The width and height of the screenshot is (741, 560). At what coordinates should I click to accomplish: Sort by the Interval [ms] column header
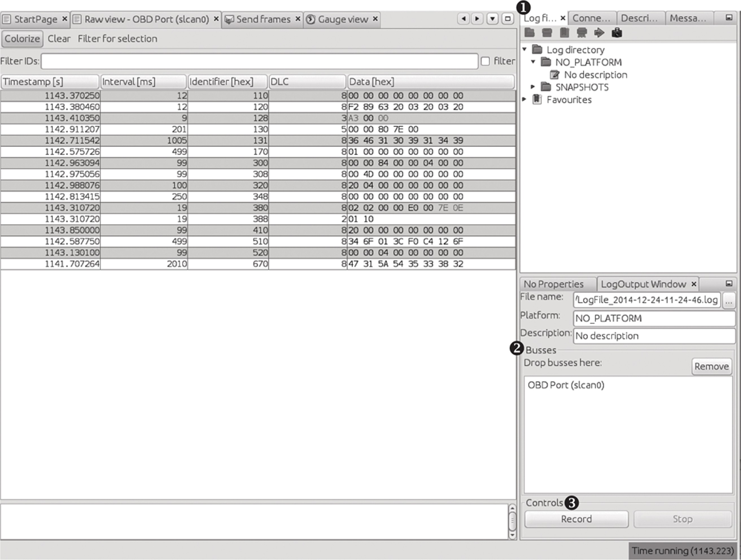143,82
